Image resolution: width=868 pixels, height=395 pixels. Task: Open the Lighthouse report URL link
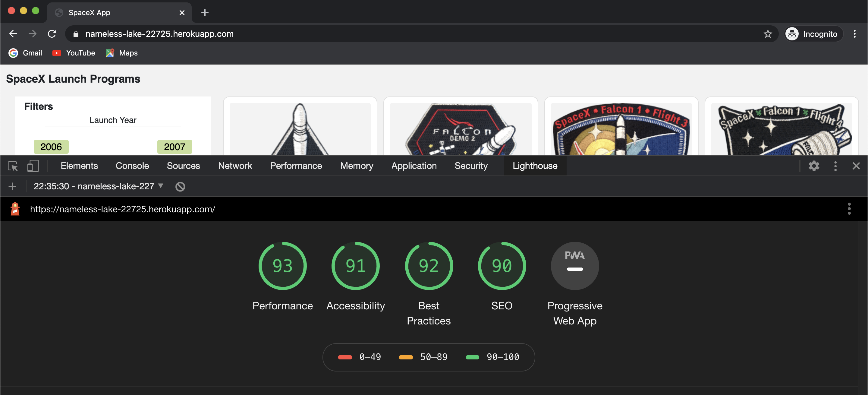pyautogui.click(x=123, y=209)
